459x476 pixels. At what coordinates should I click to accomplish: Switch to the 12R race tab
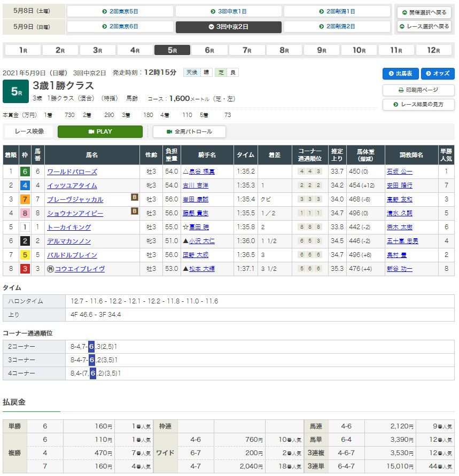[434, 50]
